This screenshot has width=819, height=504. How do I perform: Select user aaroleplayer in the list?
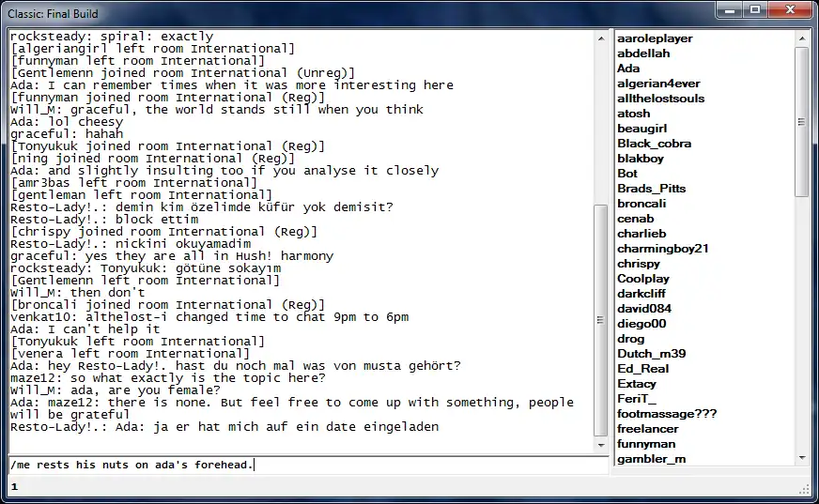655,38
